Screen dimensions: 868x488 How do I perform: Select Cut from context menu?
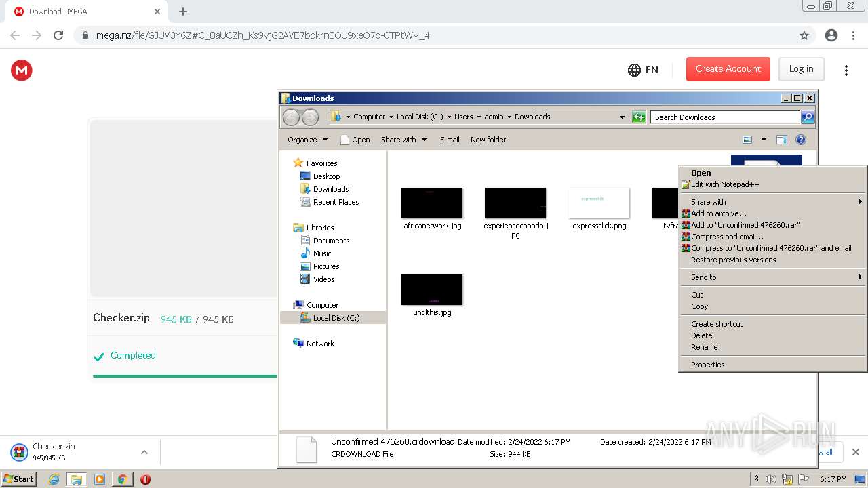pyautogui.click(x=773, y=295)
